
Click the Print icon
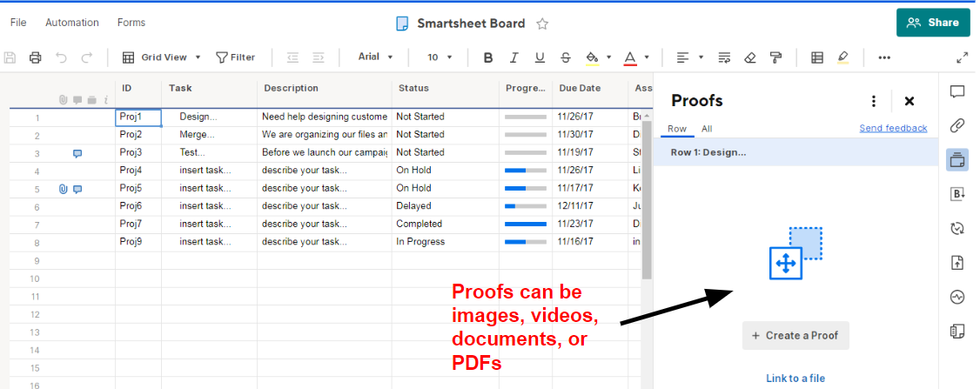click(36, 57)
